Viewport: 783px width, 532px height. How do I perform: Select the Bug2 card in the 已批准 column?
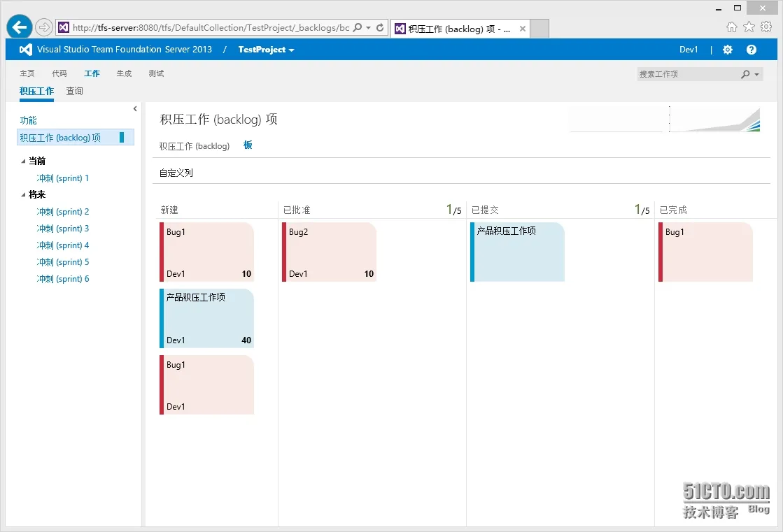(x=330, y=252)
